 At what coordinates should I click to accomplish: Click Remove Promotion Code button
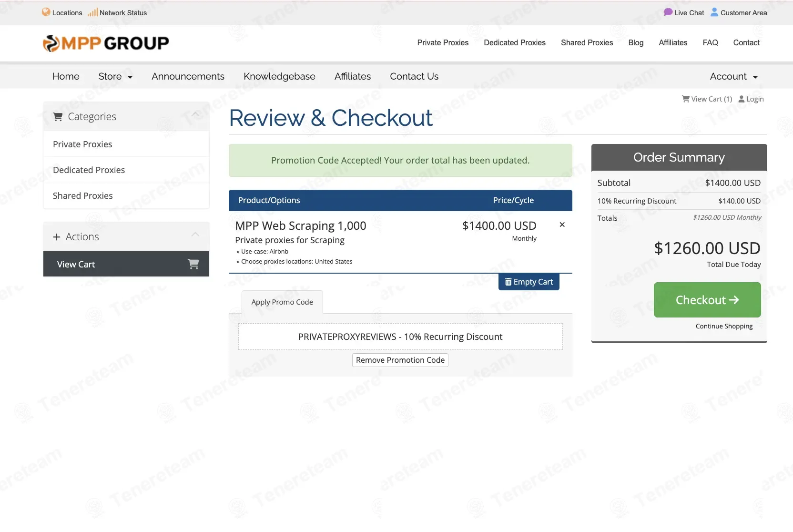[400, 360]
